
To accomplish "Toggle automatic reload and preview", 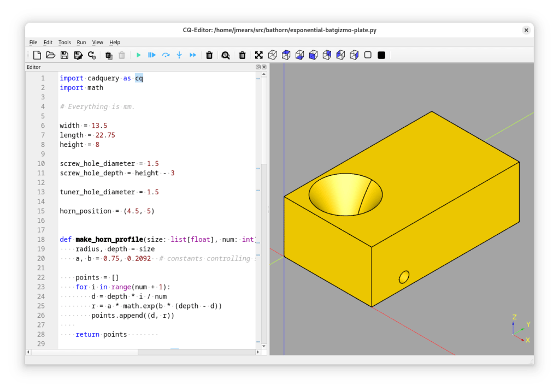I will (92, 55).
